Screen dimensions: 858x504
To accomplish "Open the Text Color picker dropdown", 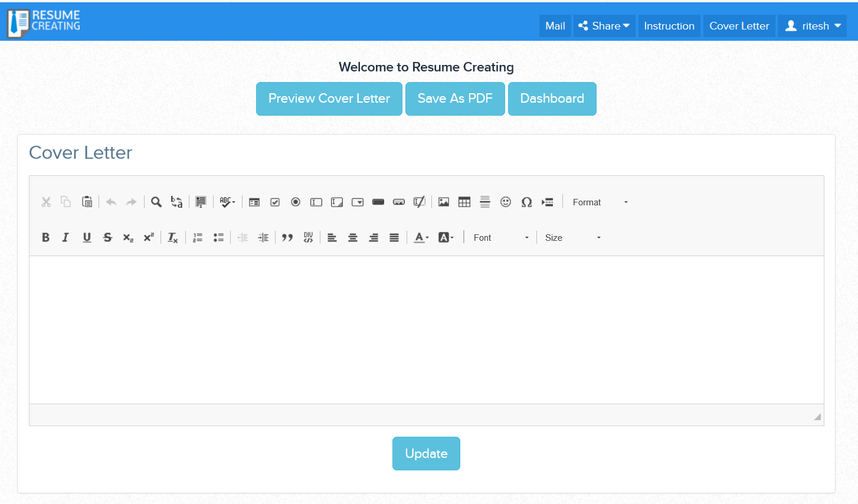I will point(421,237).
